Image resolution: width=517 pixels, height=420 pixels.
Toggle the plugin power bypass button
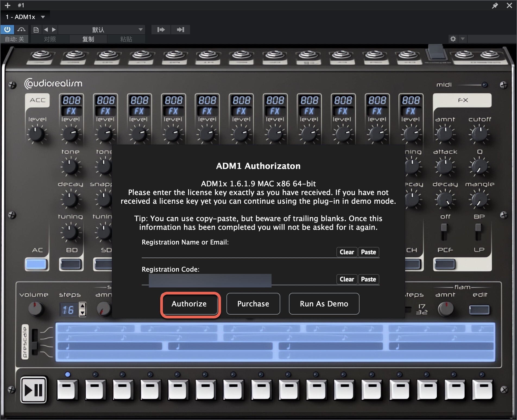coord(7,29)
